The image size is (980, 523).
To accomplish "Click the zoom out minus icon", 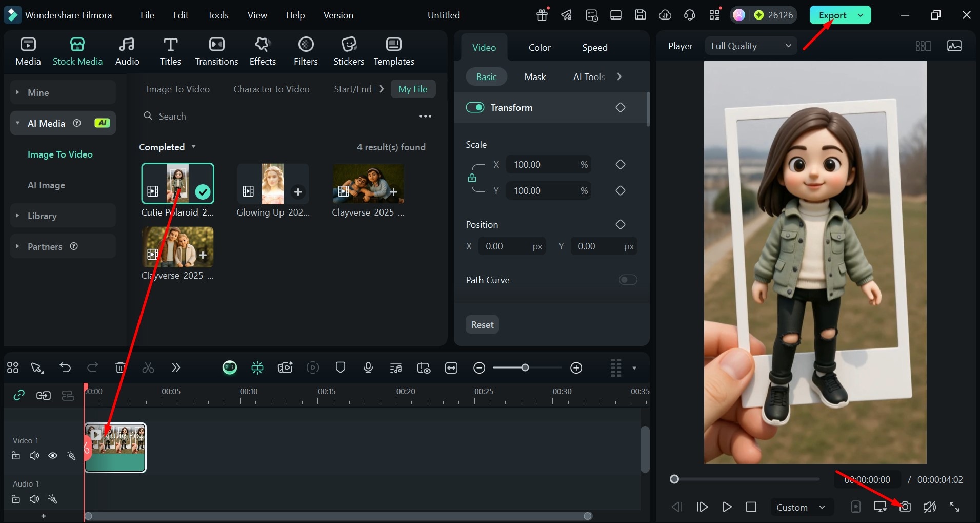I will coord(479,368).
